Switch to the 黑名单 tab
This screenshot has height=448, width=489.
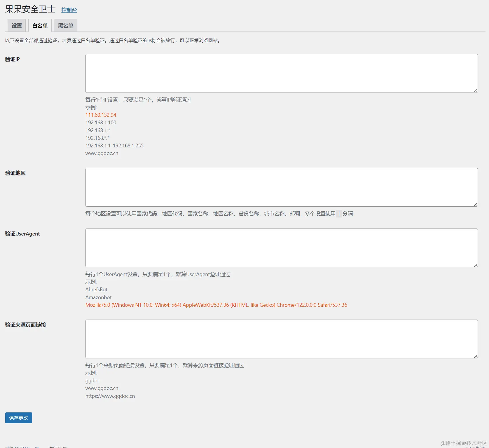coord(66,25)
